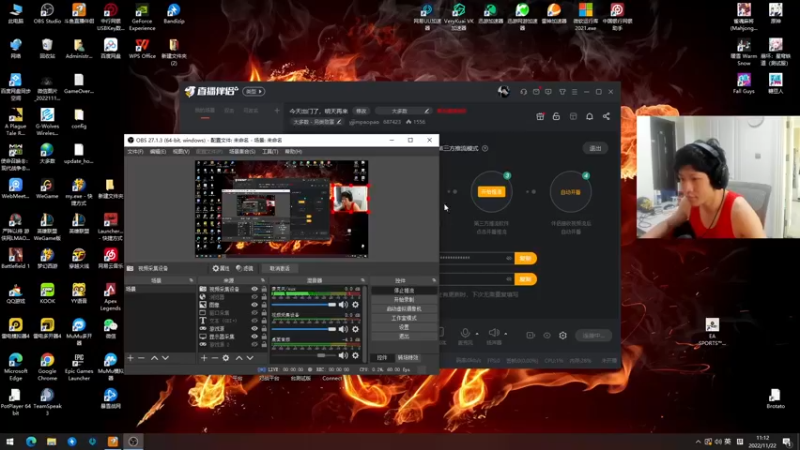Expand the 类型 button next to 直播伴侣 logo
Image resolution: width=800 pixels, height=450 pixels.
click(254, 91)
